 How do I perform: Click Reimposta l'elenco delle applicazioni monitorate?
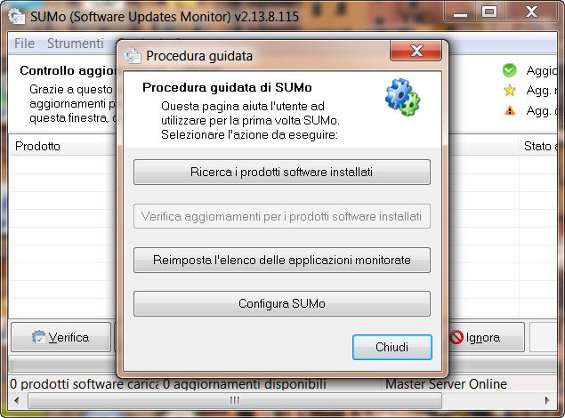[x=282, y=260]
